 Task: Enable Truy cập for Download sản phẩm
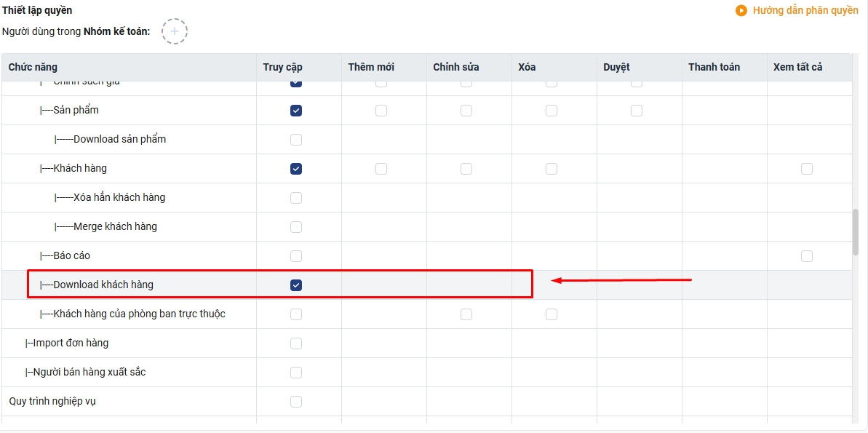click(x=296, y=140)
